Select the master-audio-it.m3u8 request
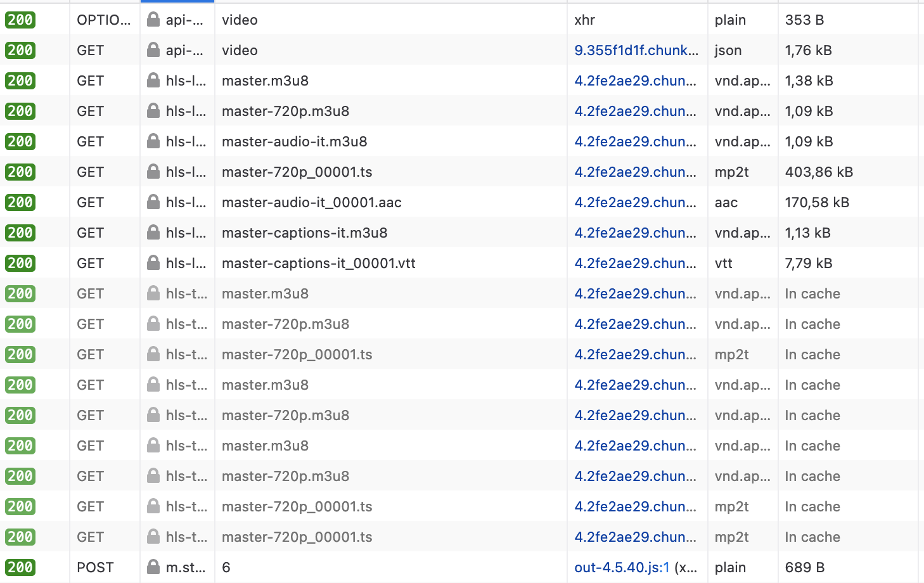Screen dimensions: 924x583 coord(294,141)
